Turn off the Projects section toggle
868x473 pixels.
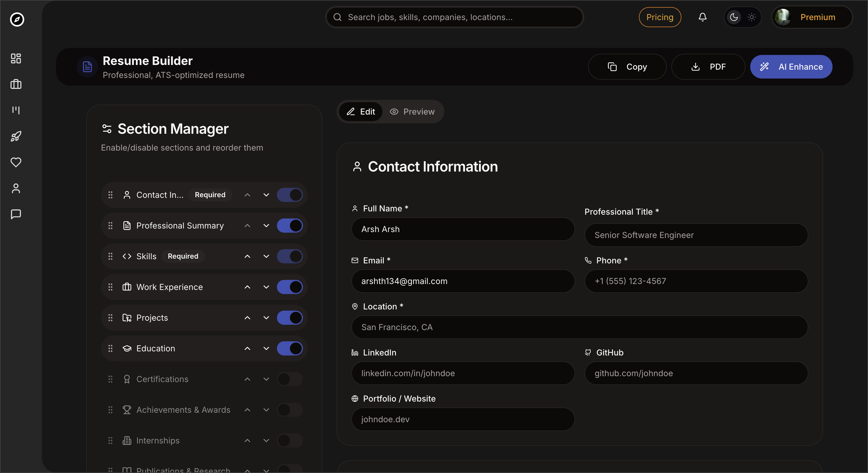coord(289,318)
